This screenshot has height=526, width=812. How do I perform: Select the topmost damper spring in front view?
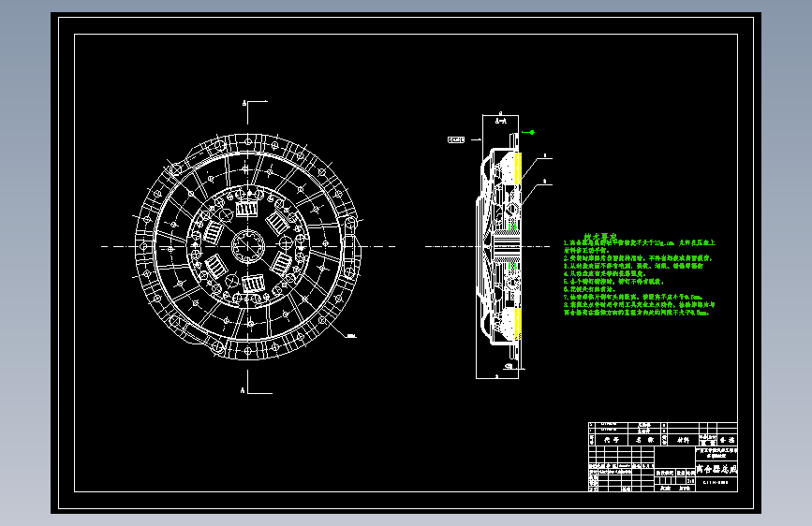pos(247,209)
